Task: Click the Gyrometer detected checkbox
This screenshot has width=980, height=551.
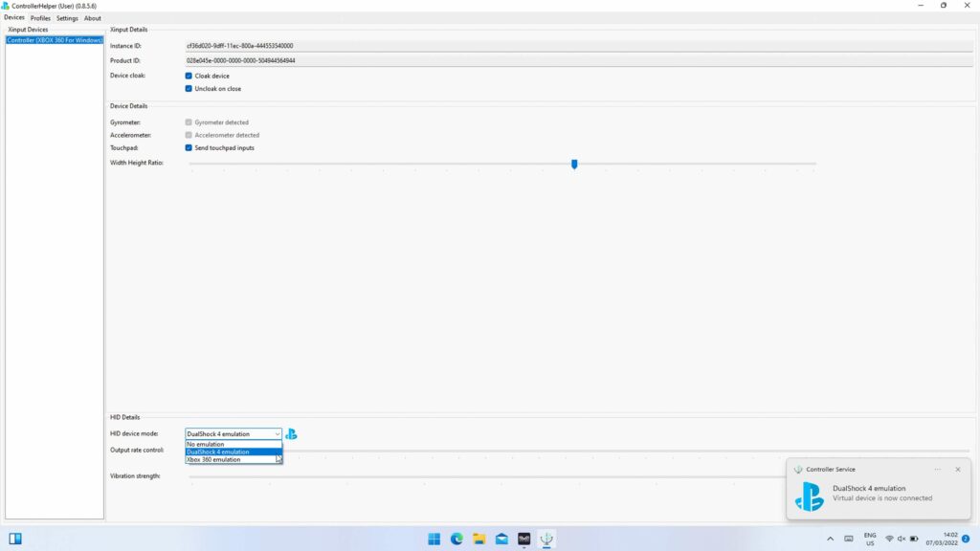Action: click(x=189, y=122)
